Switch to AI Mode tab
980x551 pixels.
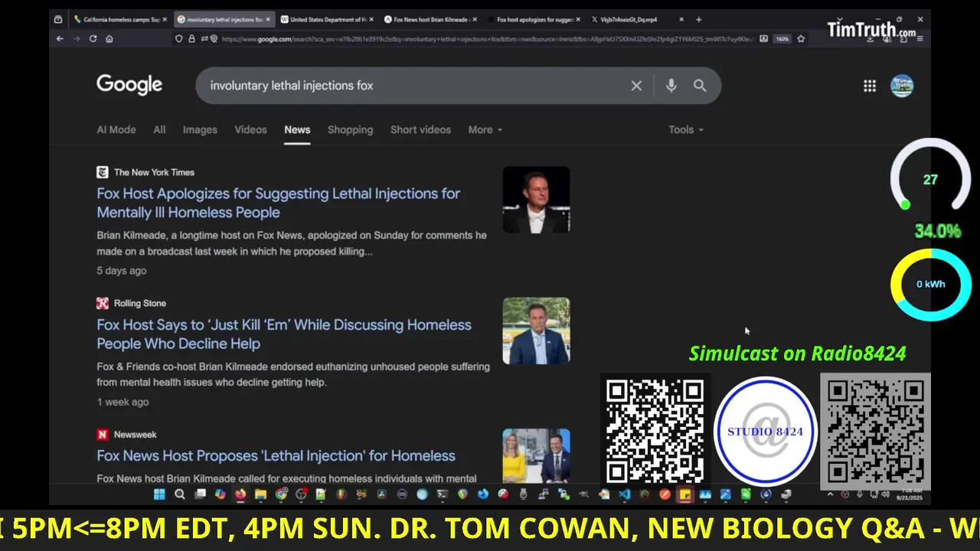(116, 129)
